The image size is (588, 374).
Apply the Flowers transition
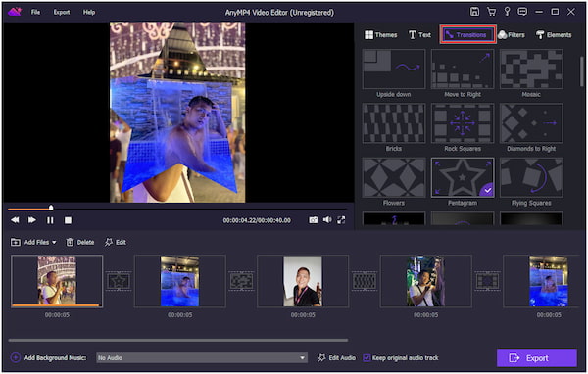click(x=394, y=177)
